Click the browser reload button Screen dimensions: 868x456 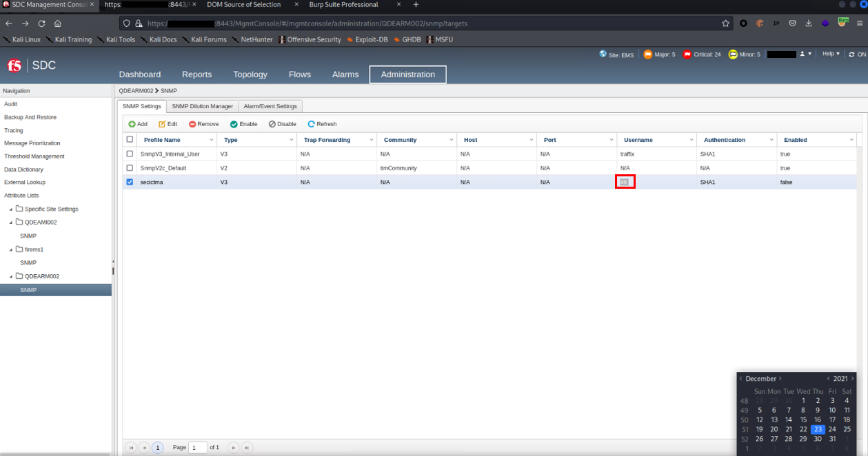coord(41,23)
